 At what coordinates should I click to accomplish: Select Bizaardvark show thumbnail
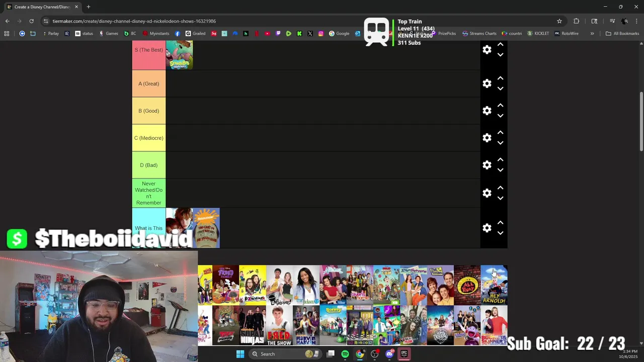pyautogui.click(x=253, y=285)
